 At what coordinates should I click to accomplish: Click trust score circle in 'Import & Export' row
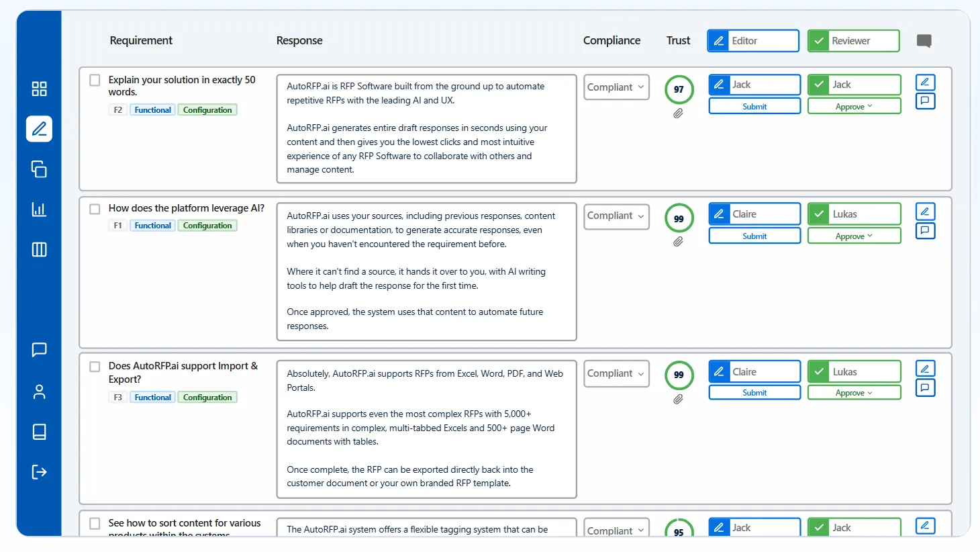click(x=679, y=375)
